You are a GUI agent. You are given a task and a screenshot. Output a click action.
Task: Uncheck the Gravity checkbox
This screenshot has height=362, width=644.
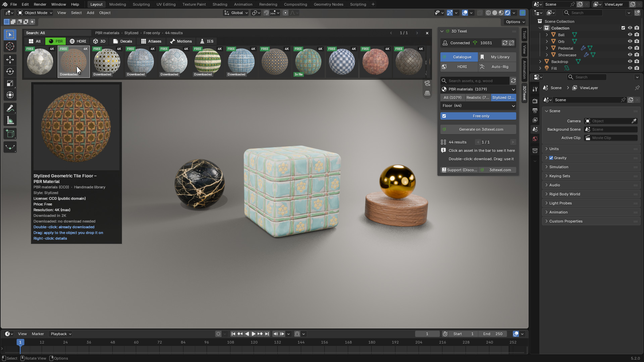(x=551, y=158)
